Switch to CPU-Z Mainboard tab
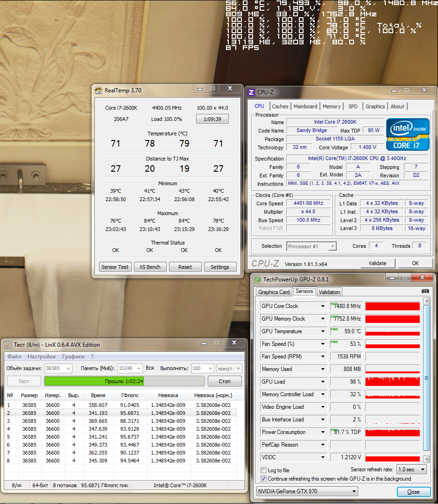This screenshot has height=504, width=438. pos(305,106)
